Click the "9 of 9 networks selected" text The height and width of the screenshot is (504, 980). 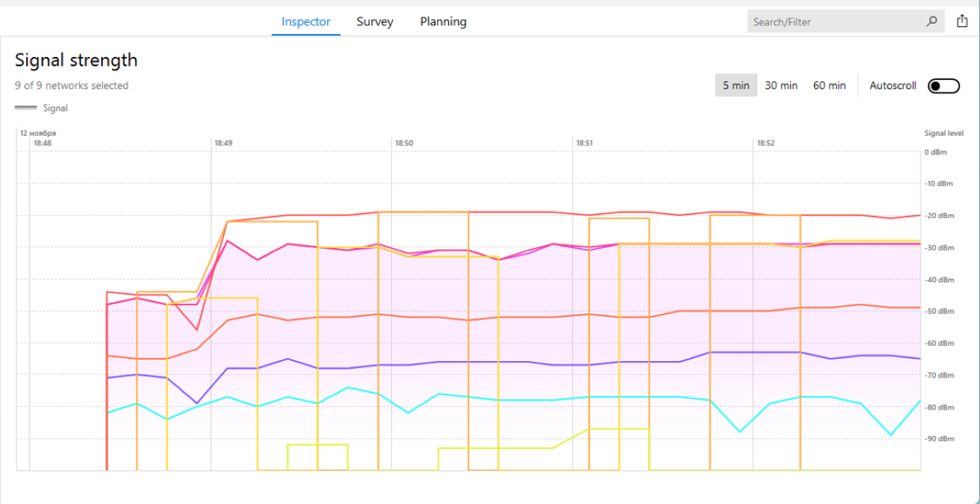(x=71, y=85)
